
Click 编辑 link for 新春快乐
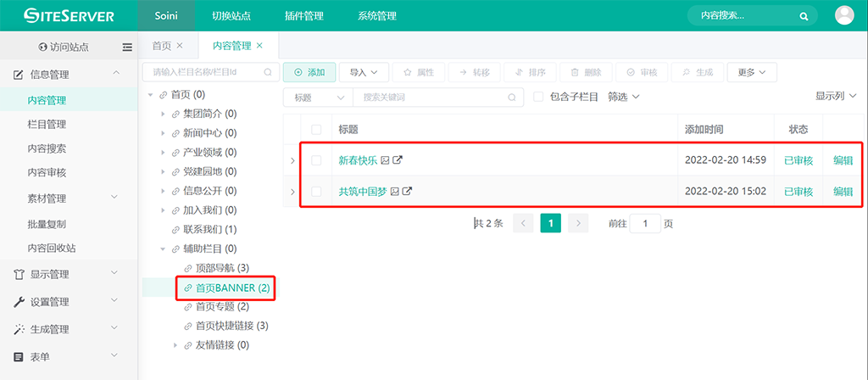tap(843, 160)
